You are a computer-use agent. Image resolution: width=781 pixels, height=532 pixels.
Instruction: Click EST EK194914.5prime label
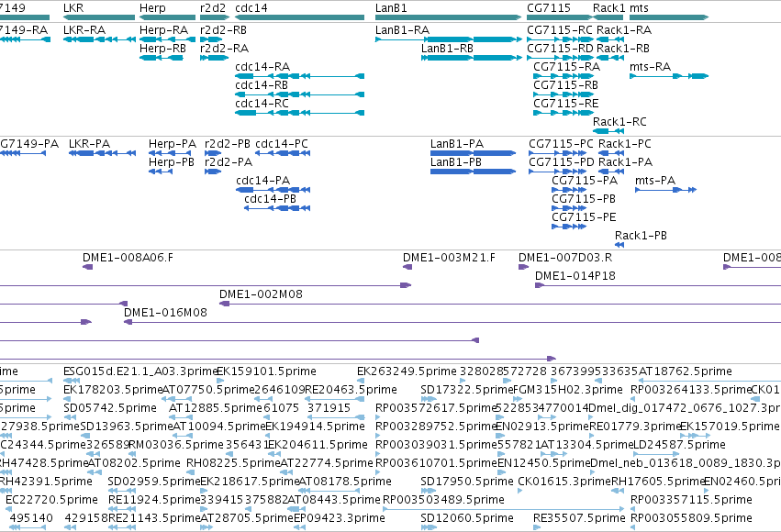pyautogui.click(x=316, y=427)
